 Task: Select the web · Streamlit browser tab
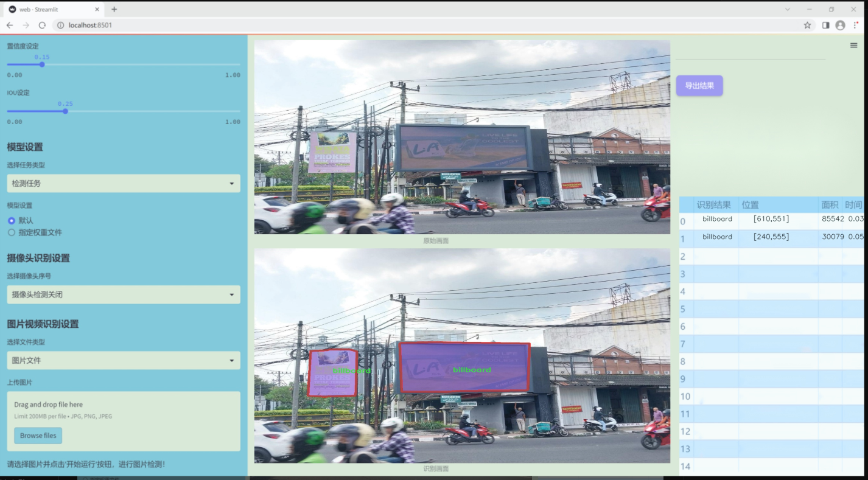coord(54,9)
